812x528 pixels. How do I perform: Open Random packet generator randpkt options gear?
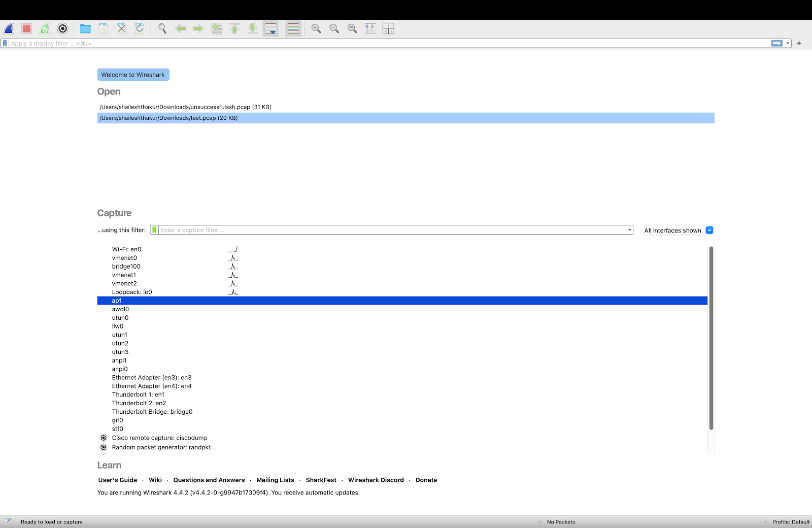pyautogui.click(x=104, y=447)
